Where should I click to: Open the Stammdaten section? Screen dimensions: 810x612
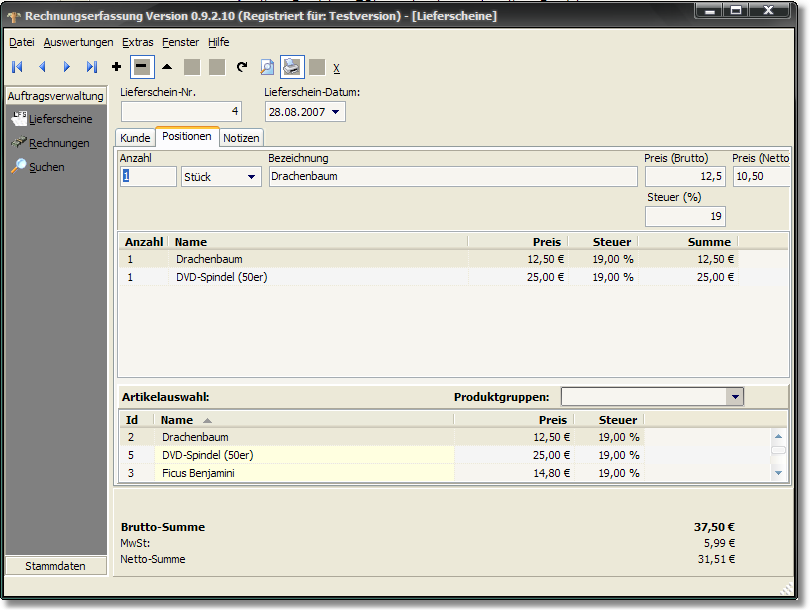(55, 566)
